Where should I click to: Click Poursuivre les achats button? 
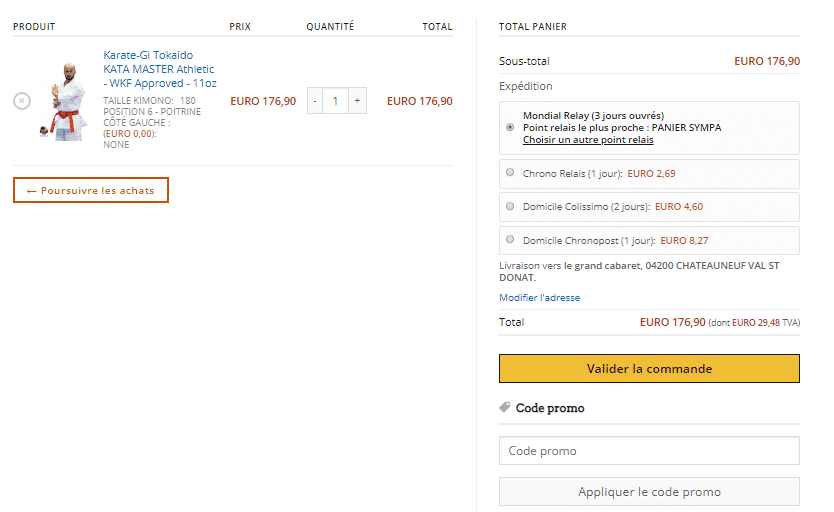click(91, 190)
